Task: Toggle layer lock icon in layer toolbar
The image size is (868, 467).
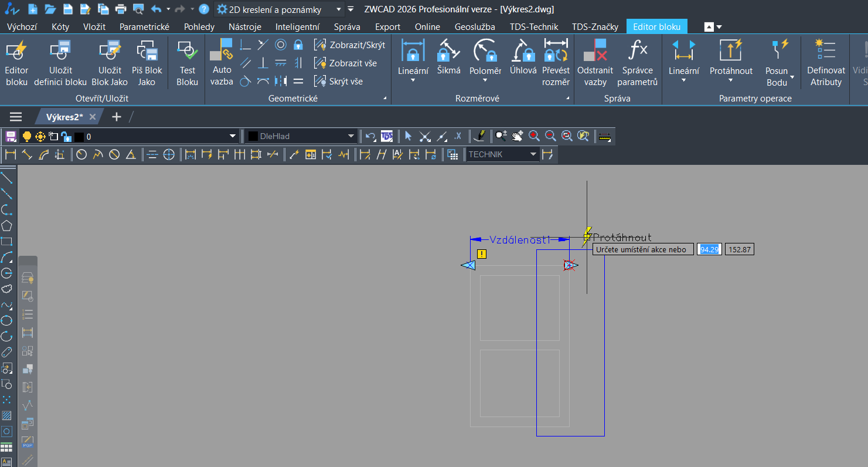Action: point(66,137)
